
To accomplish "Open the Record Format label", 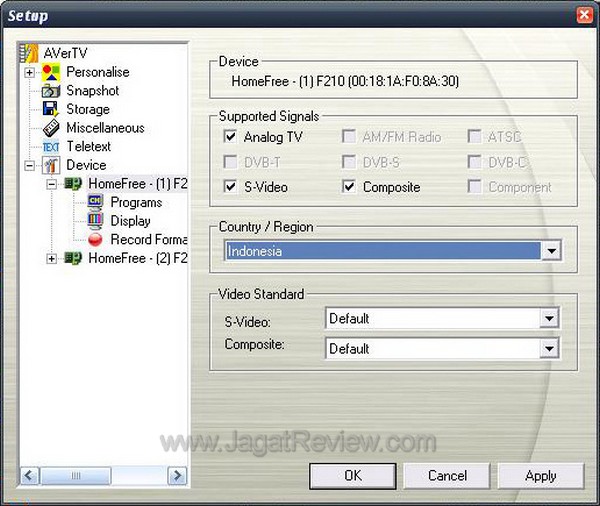I will coord(149,240).
